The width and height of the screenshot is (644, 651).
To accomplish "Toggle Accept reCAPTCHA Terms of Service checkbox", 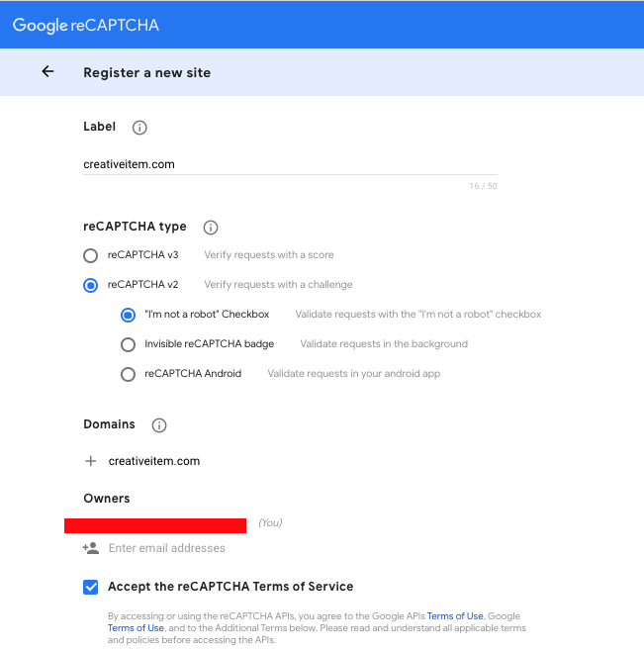I will [x=91, y=587].
